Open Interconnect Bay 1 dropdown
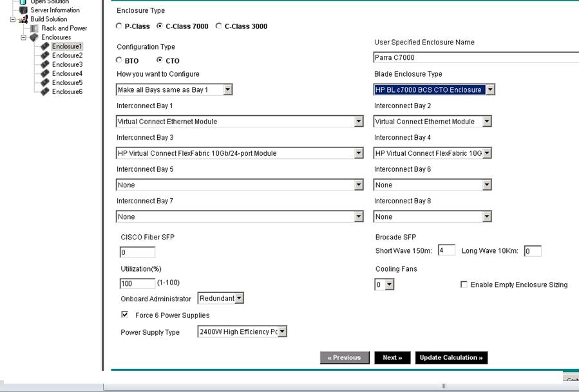579x392 pixels. click(240, 122)
